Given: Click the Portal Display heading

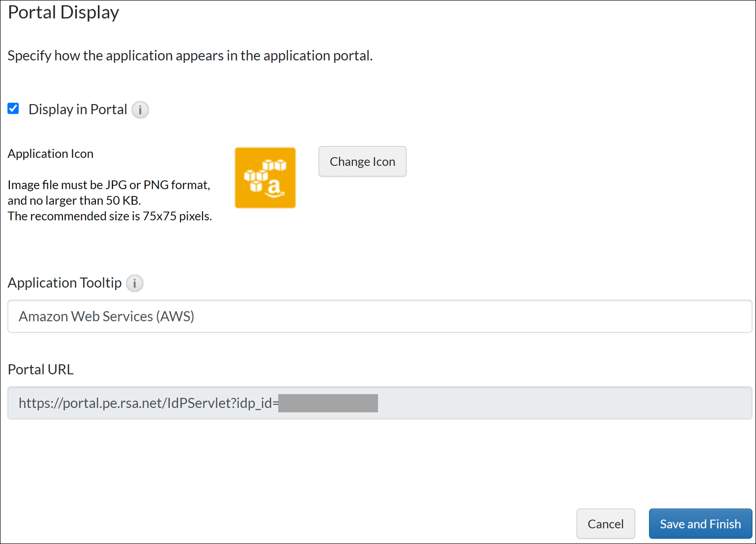Looking at the screenshot, I should point(63,12).
